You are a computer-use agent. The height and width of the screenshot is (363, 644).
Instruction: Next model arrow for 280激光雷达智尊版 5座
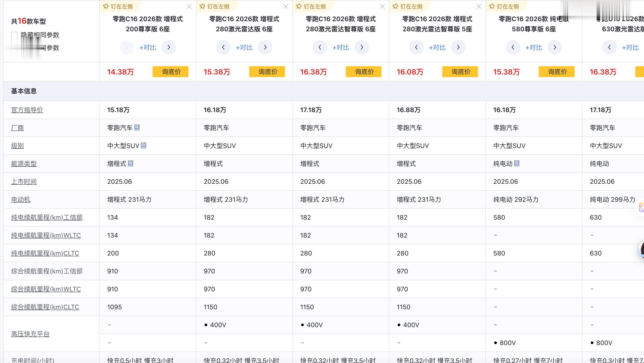pos(458,47)
